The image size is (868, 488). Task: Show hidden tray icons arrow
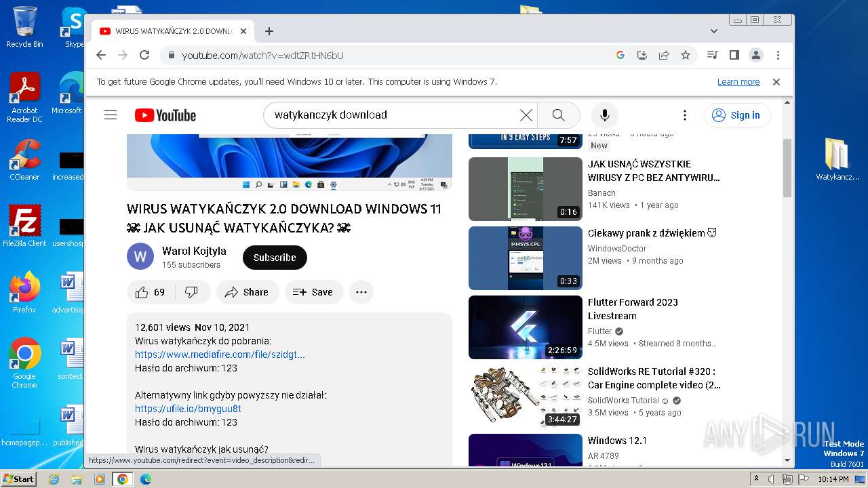(x=757, y=479)
